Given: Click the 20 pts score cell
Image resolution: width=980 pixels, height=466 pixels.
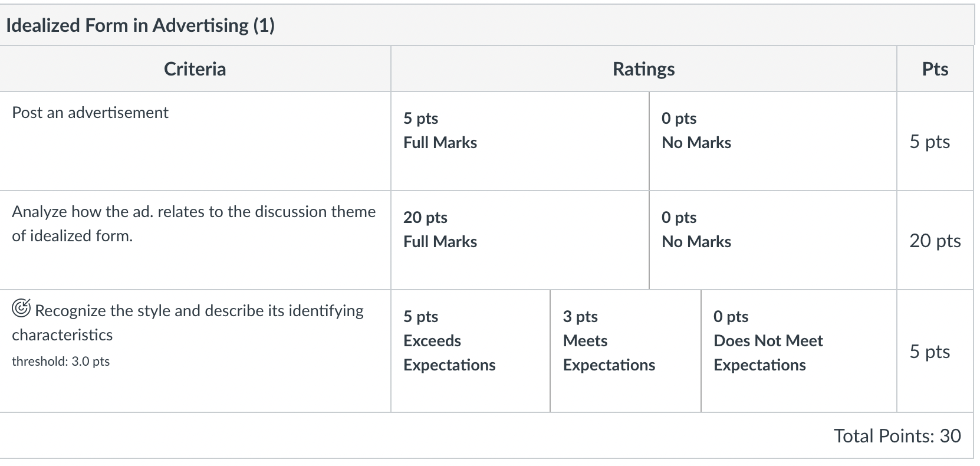Looking at the screenshot, I should pos(935,240).
